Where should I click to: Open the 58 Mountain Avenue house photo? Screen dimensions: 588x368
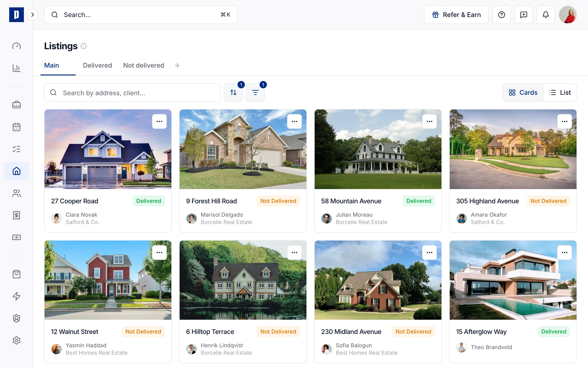(x=378, y=149)
